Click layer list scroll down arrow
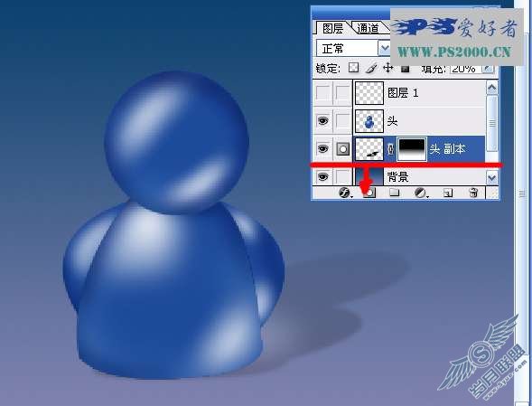Viewport: 532px width, 406px height. [x=491, y=177]
